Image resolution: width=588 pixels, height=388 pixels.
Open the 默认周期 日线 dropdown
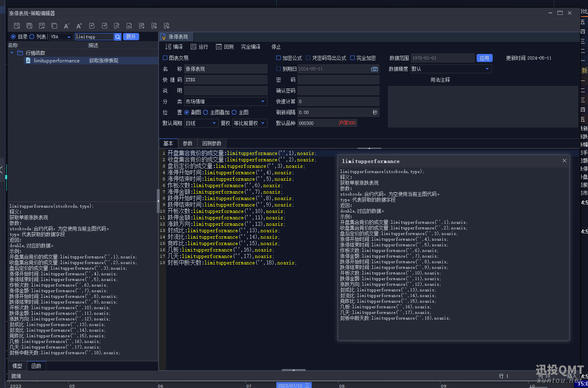pos(201,123)
